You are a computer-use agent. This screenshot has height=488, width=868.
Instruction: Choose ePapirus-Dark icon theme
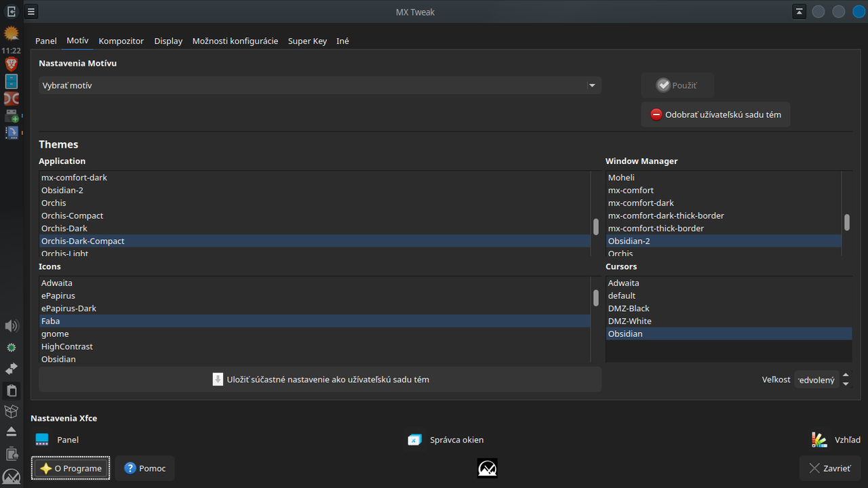315,308
